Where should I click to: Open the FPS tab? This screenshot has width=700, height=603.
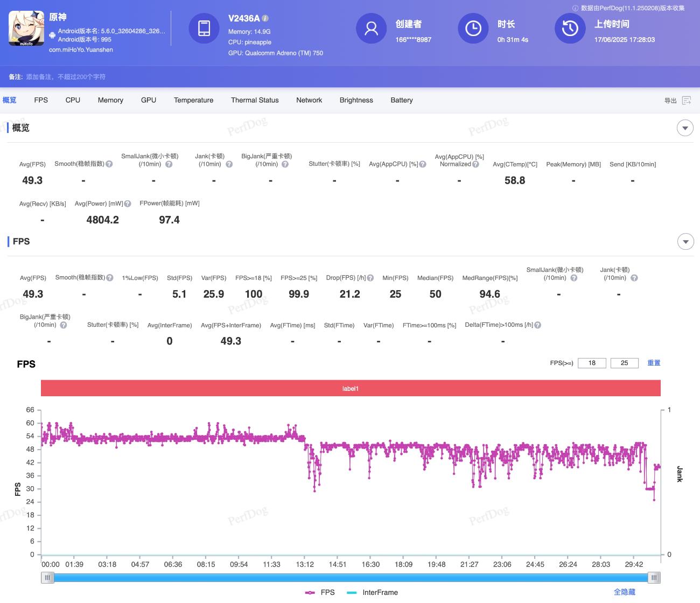[x=41, y=100]
